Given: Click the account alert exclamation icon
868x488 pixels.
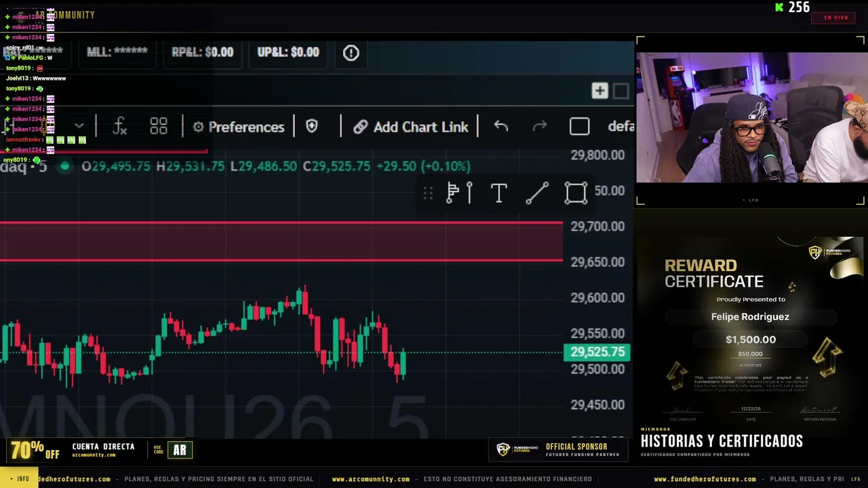Looking at the screenshot, I should coord(351,52).
